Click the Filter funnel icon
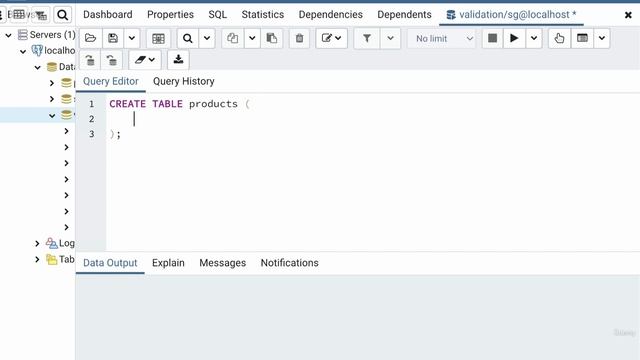 [367, 38]
